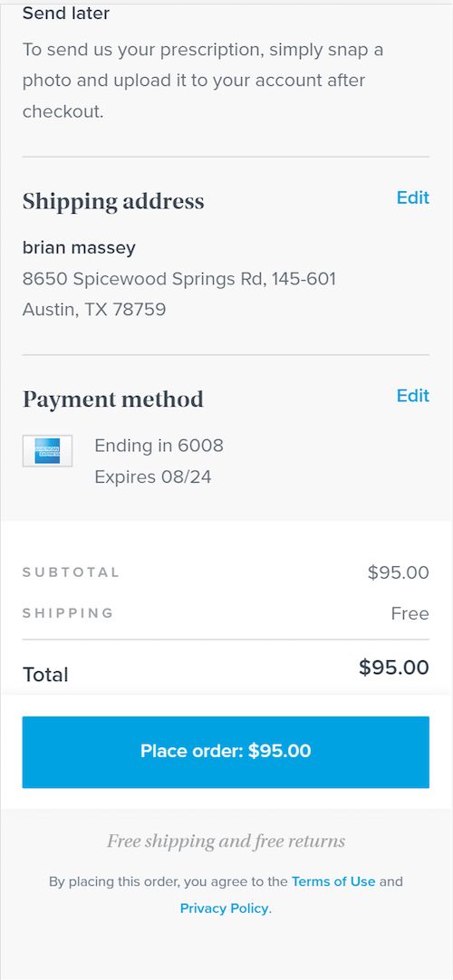Click the Free shipping and free returns note

(x=226, y=841)
